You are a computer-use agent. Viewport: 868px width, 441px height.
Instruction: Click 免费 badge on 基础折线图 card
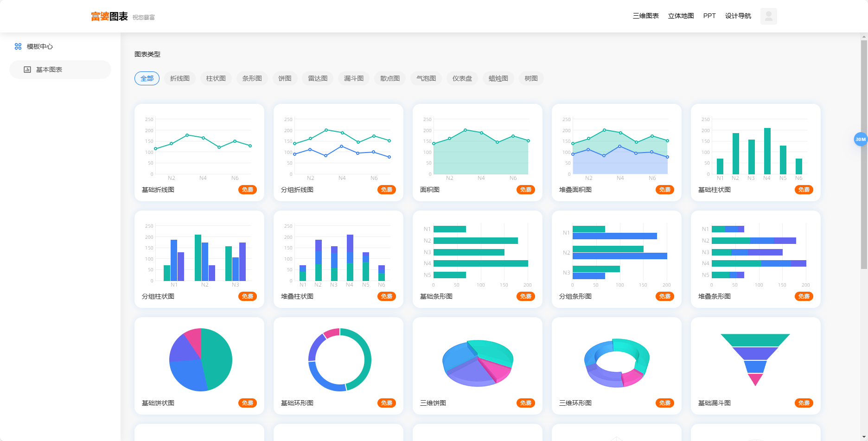pyautogui.click(x=248, y=190)
